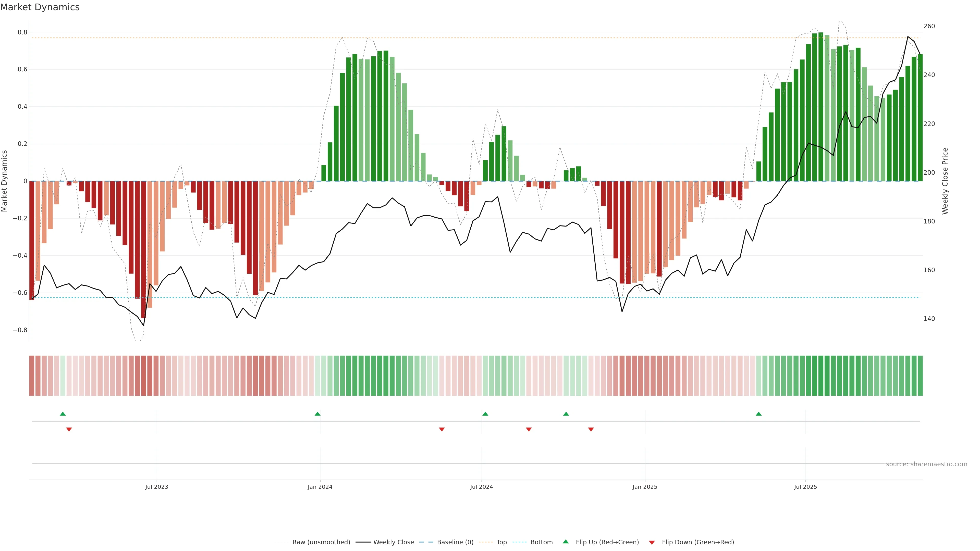This screenshot has width=980, height=551.
Task: Click the rightmost red flip-down marker
Action: tap(591, 429)
